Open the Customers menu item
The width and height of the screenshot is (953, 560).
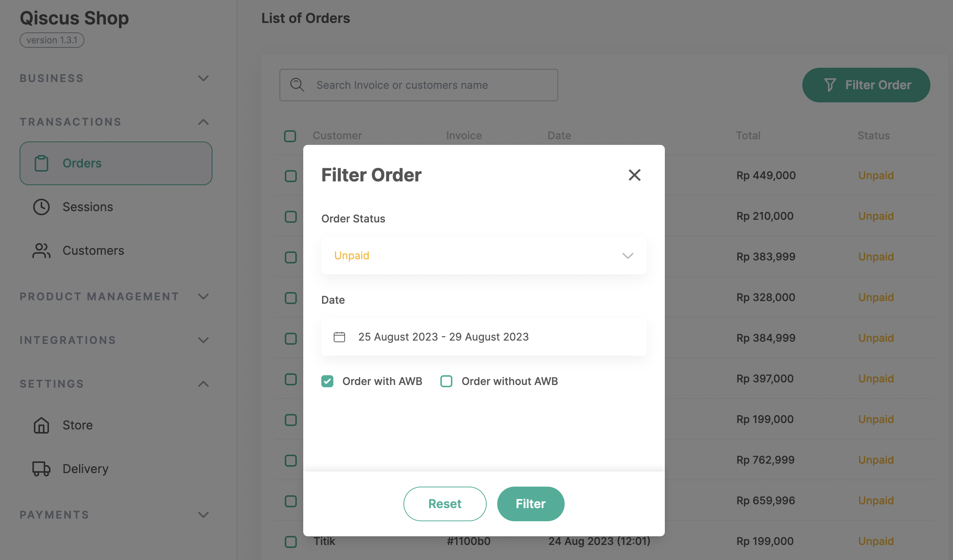tap(93, 251)
